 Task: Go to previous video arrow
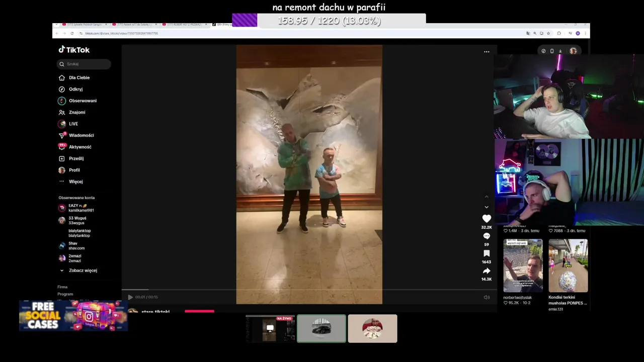point(487,197)
